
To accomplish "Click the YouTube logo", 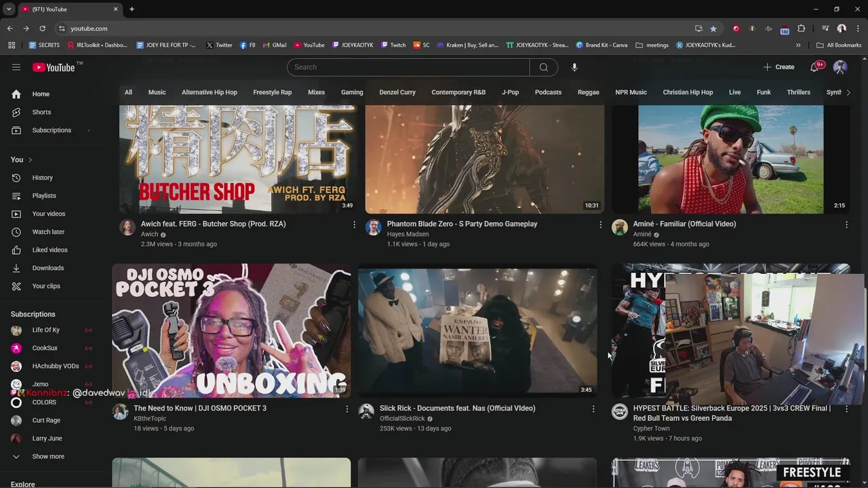I will click(x=54, y=67).
